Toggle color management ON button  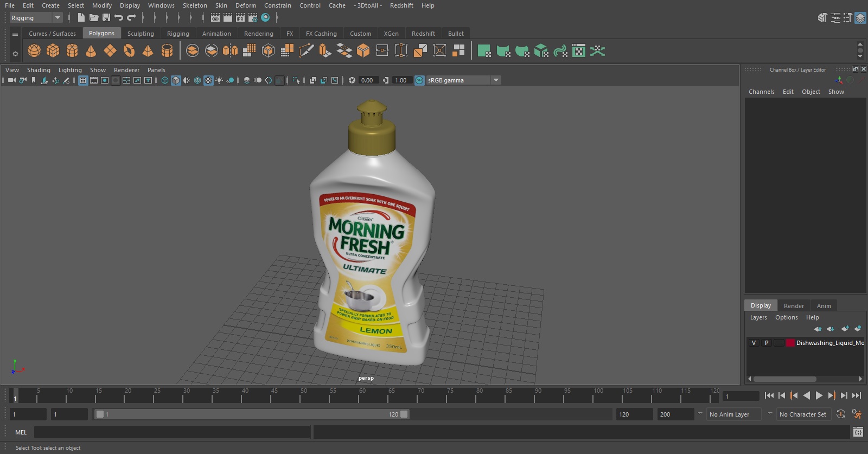(419, 80)
